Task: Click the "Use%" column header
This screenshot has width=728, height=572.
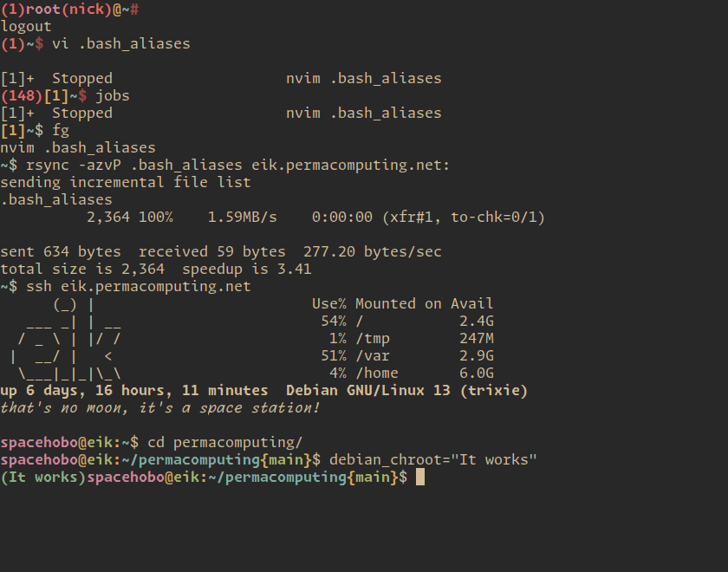Action: (x=329, y=303)
